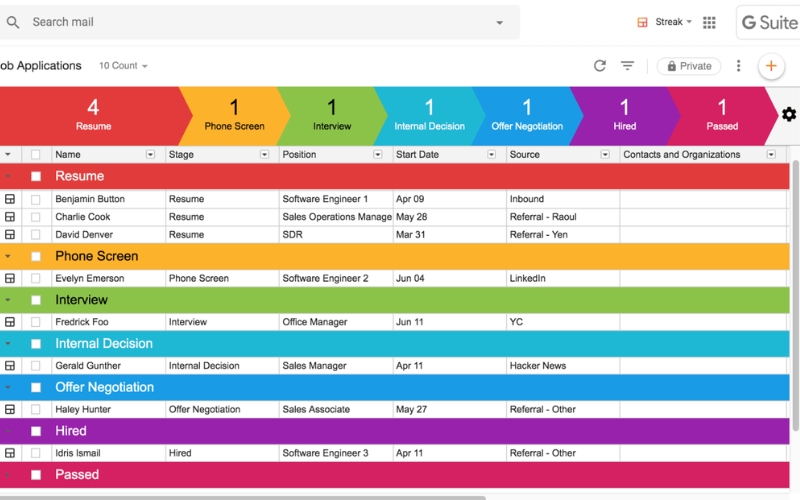Collapse the Interview group
The image size is (800, 500).
tap(8, 300)
